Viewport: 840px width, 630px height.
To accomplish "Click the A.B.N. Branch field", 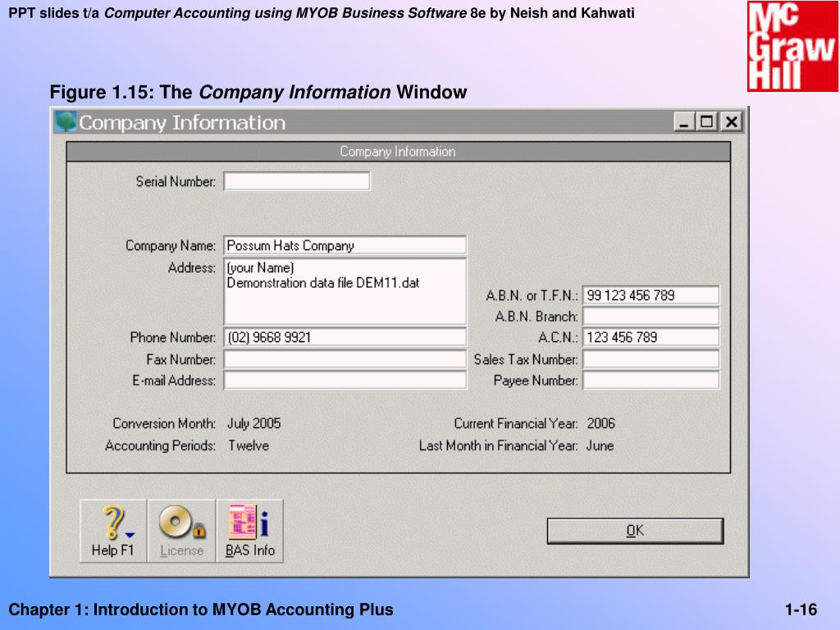I will click(x=651, y=316).
